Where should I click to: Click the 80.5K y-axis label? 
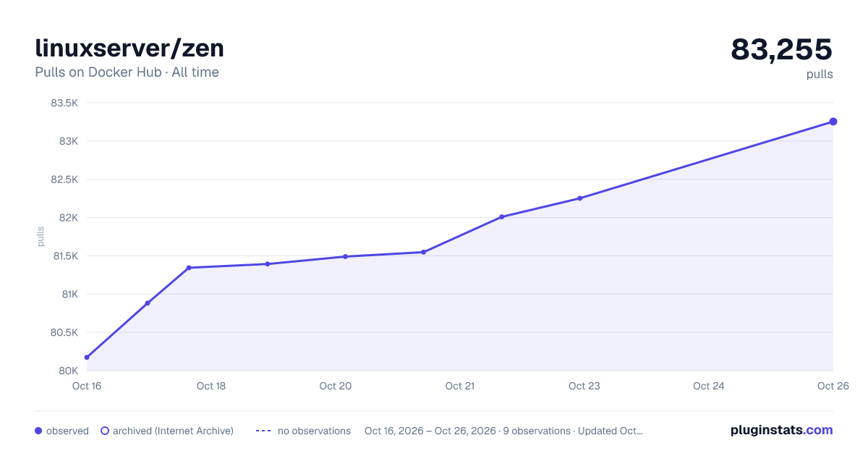(x=64, y=332)
